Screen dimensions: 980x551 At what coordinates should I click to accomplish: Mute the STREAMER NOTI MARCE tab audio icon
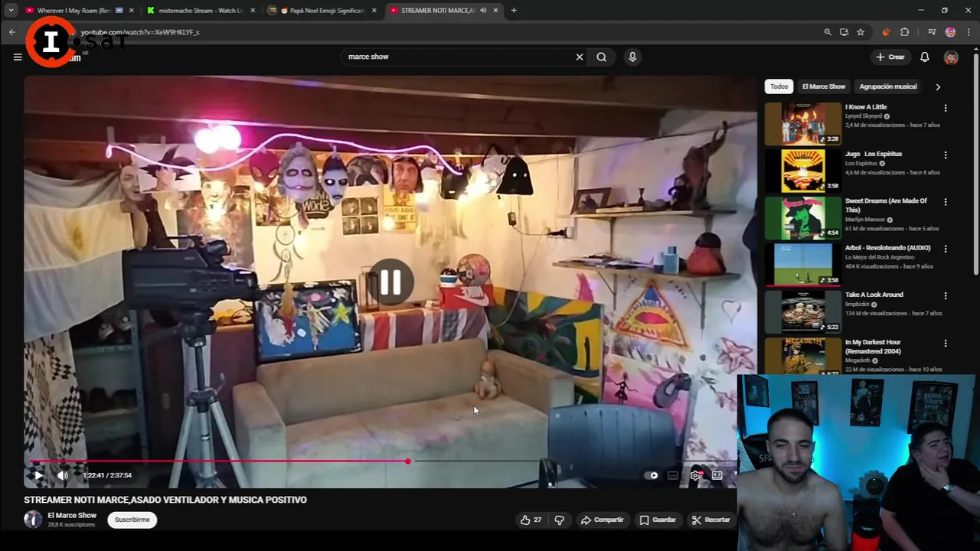pyautogui.click(x=483, y=11)
